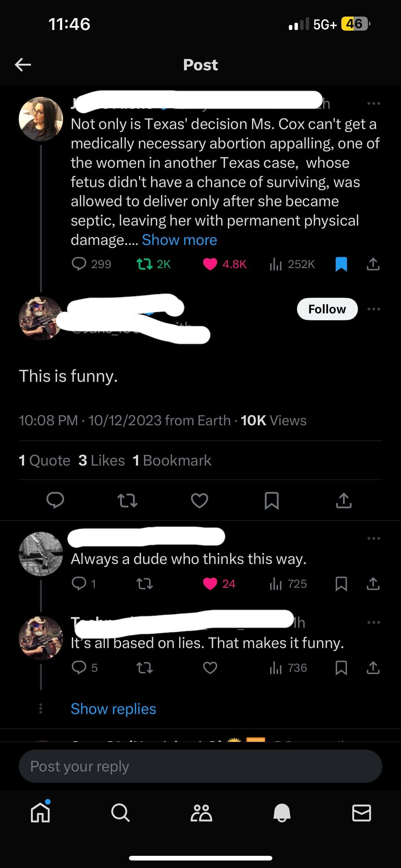
Task: Open the notifications bell
Action: click(282, 813)
